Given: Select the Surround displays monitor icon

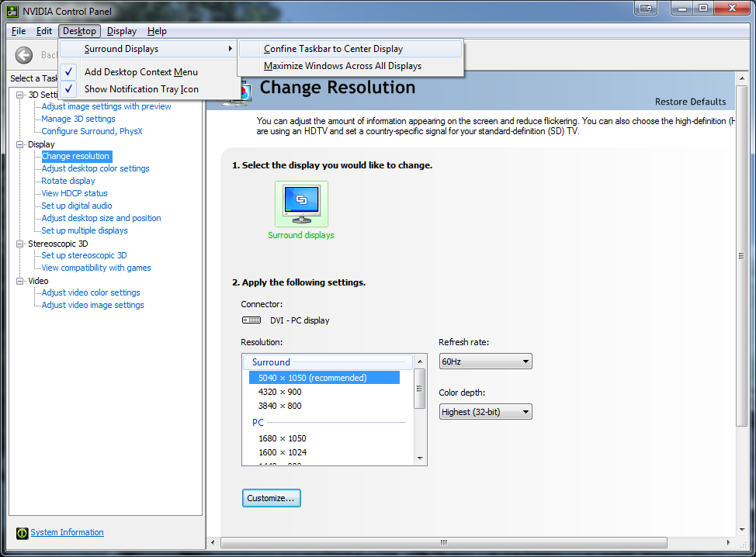Looking at the screenshot, I should click(301, 203).
